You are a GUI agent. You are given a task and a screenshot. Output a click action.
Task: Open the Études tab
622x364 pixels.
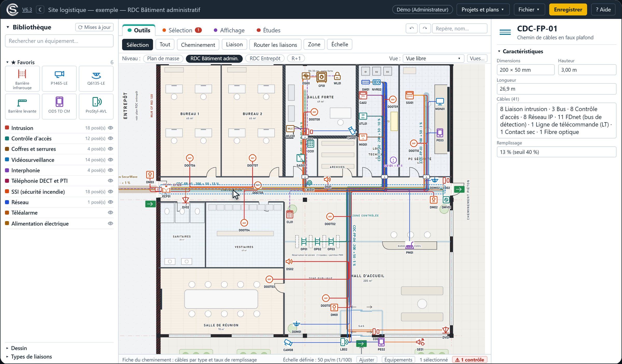(268, 30)
